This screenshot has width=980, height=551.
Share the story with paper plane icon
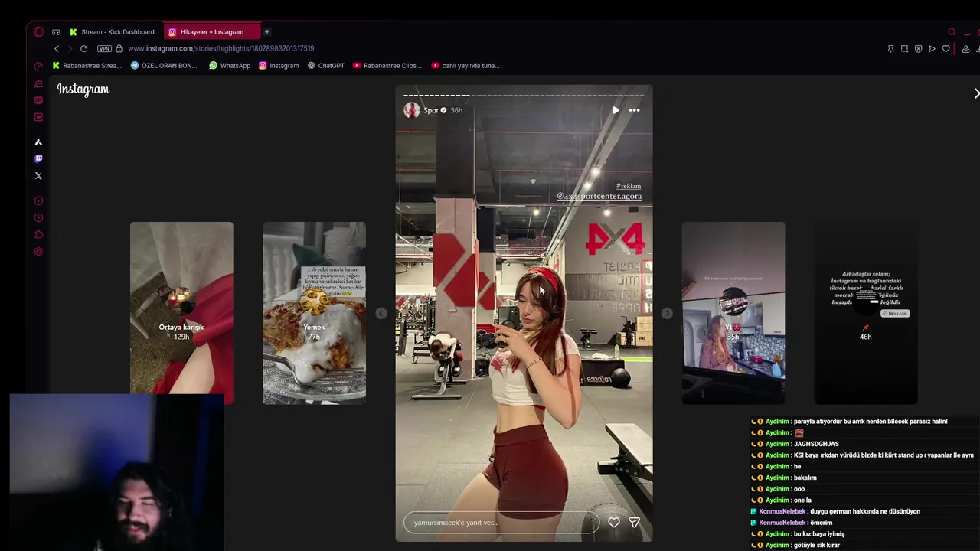(x=634, y=523)
